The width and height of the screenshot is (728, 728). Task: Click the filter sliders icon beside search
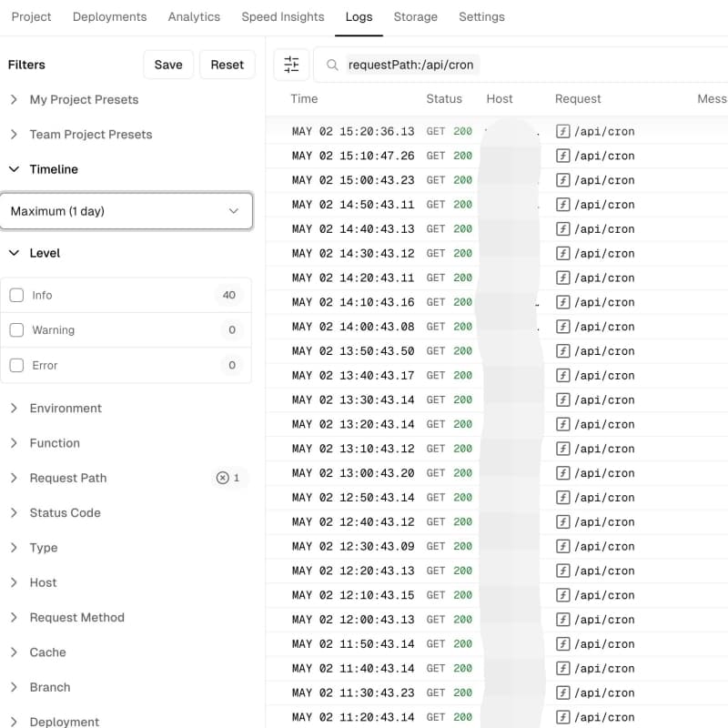291,65
